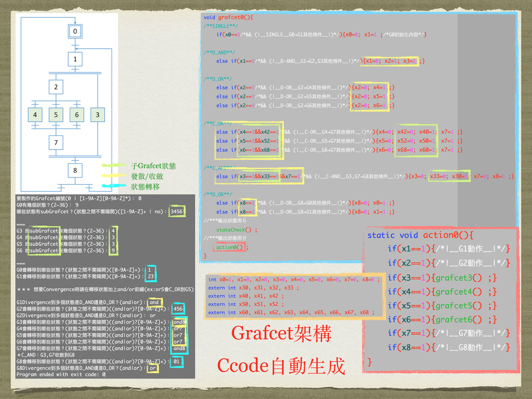Image resolution: width=532 pixels, height=399 pixels.
Task: Click the G6 的subGrafcet terminal line
Action: click(66, 251)
